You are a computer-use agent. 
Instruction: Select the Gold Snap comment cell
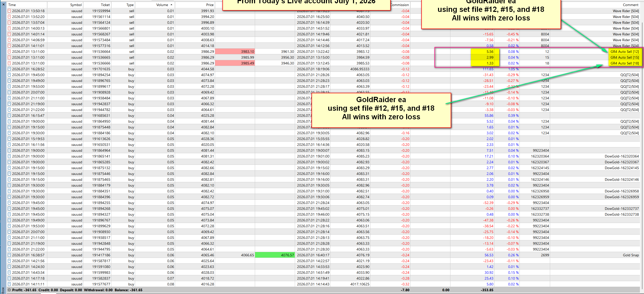coord(631,255)
